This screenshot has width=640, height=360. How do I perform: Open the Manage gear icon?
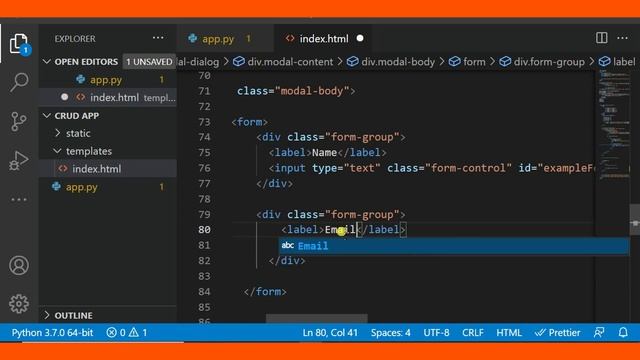tap(19, 304)
